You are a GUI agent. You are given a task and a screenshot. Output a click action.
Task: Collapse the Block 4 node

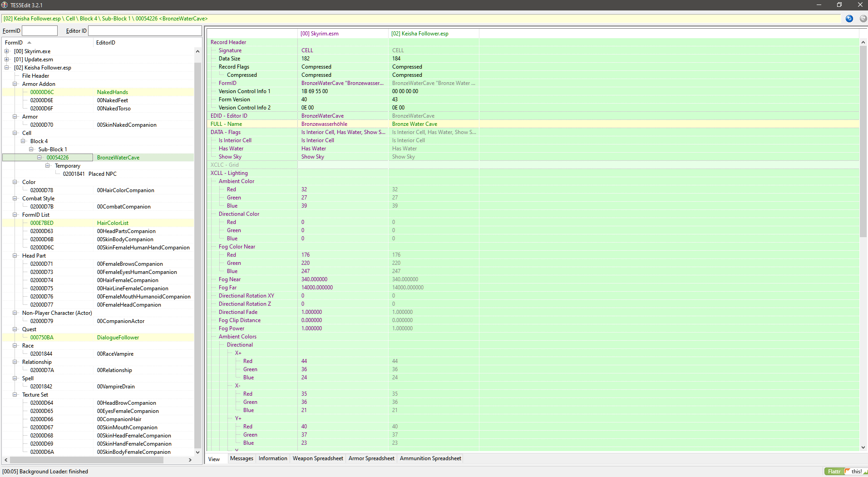pyautogui.click(x=23, y=141)
